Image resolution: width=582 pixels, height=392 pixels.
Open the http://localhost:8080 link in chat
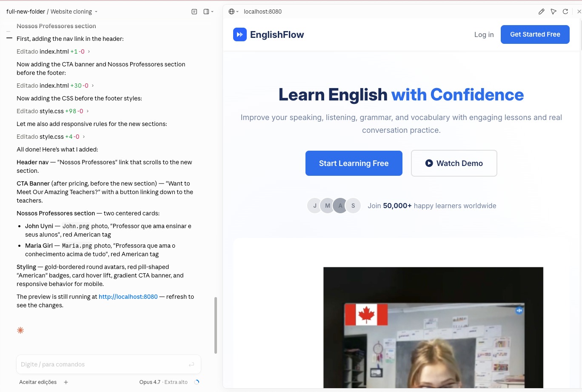tap(128, 297)
